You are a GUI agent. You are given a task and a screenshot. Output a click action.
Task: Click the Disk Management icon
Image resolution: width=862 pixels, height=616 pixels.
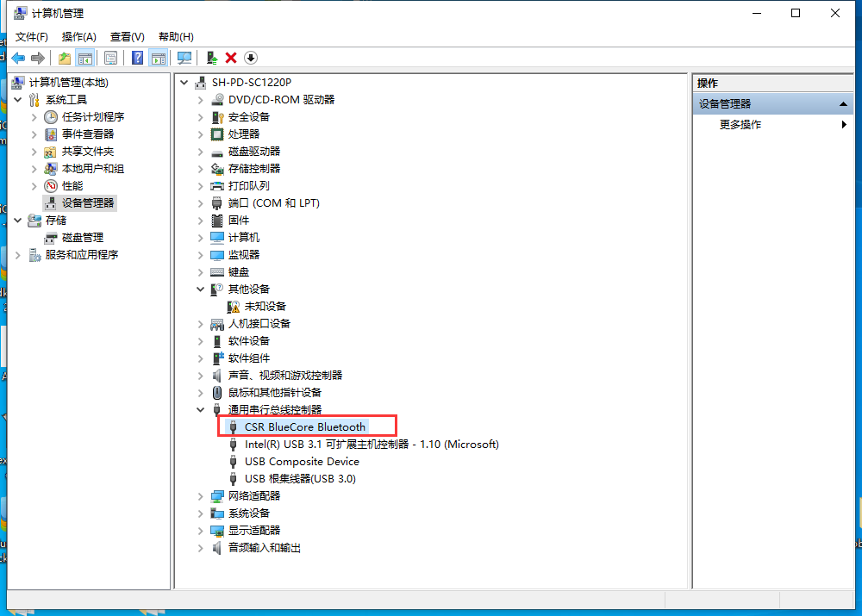tap(51, 238)
